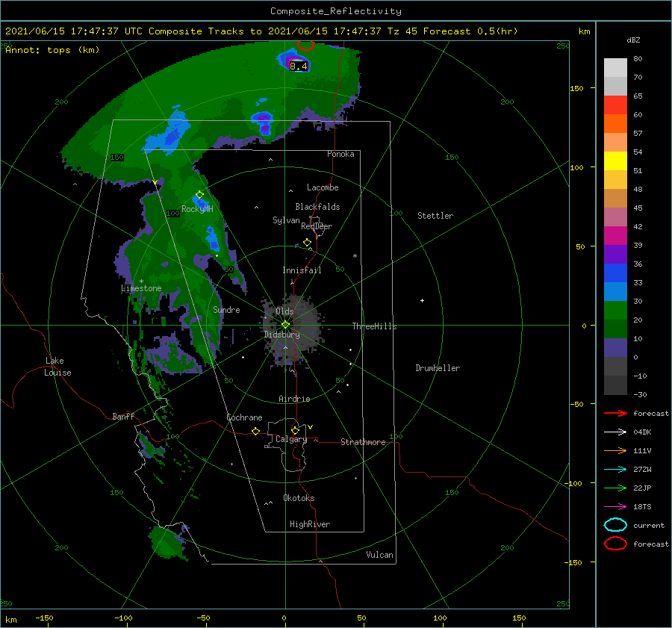Click the Strathmore label
The image size is (672, 628).
[x=363, y=442]
